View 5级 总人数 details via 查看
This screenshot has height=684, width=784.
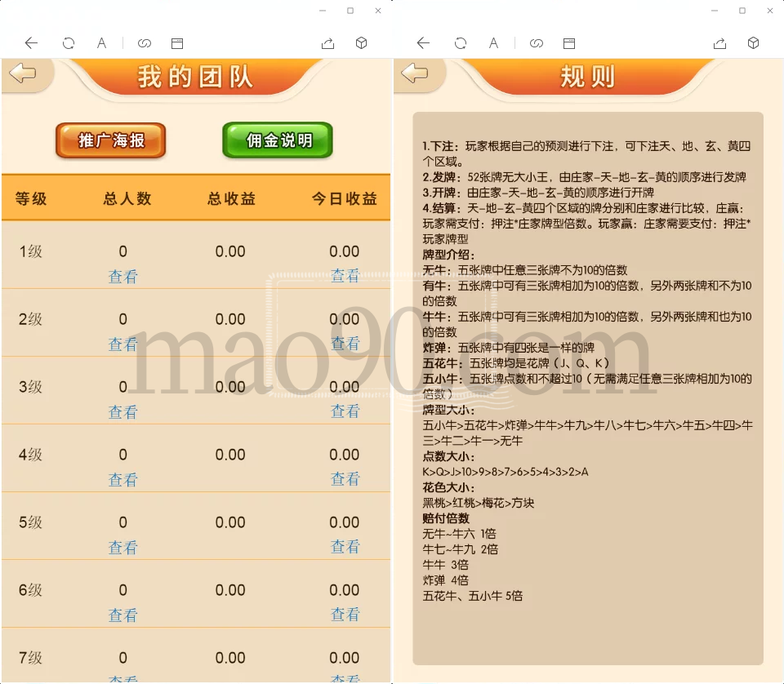pyautogui.click(x=123, y=548)
